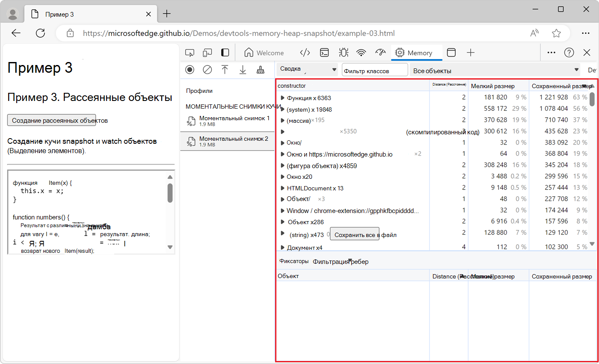Load a profile from file
The width and height of the screenshot is (599, 364).
pyautogui.click(x=225, y=70)
